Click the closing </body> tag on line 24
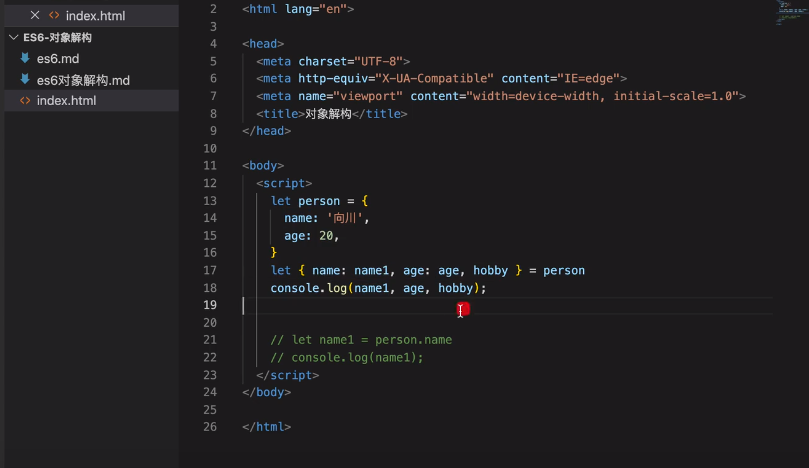Screen dimensions: 809x468 (267, 392)
